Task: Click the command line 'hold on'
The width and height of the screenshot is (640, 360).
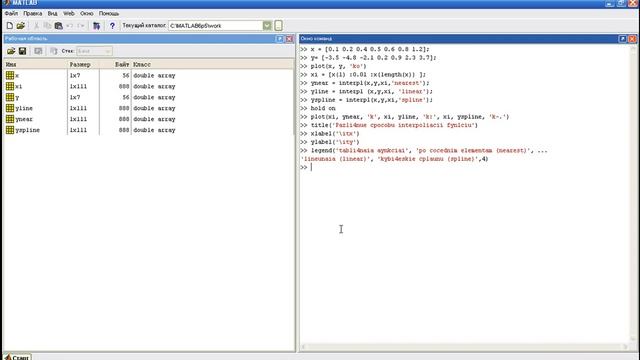Action: (323, 108)
